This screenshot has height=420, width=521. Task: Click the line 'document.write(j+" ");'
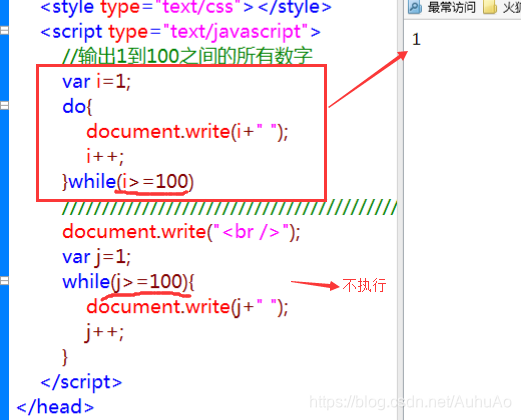coord(187,307)
